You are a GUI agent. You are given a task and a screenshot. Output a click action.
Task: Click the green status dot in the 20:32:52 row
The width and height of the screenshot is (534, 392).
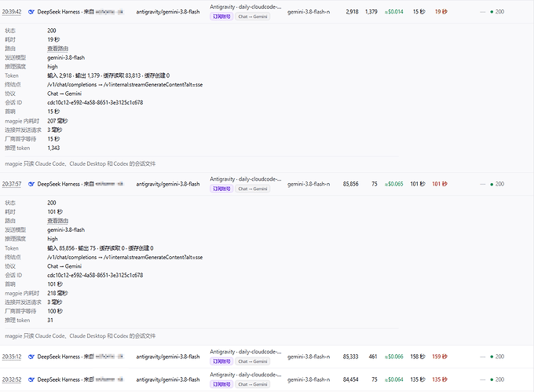(x=492, y=379)
